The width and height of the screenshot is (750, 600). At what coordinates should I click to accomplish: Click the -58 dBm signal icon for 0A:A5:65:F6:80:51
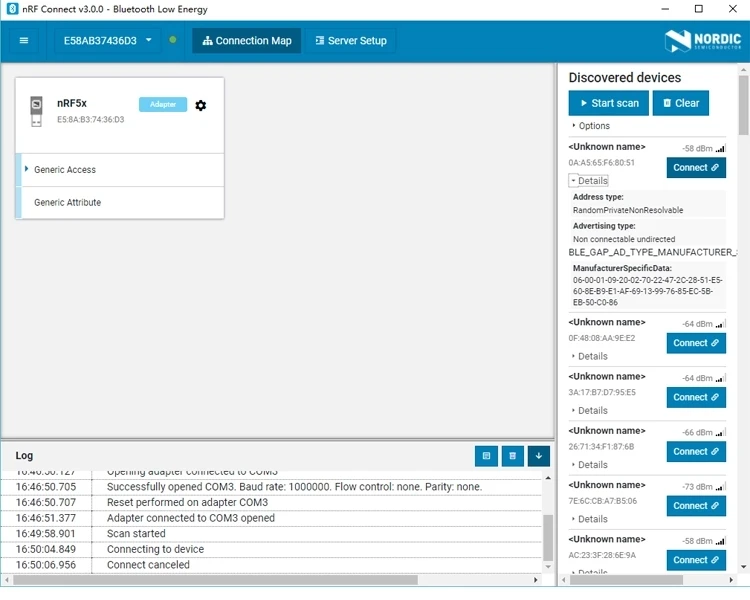pos(720,148)
